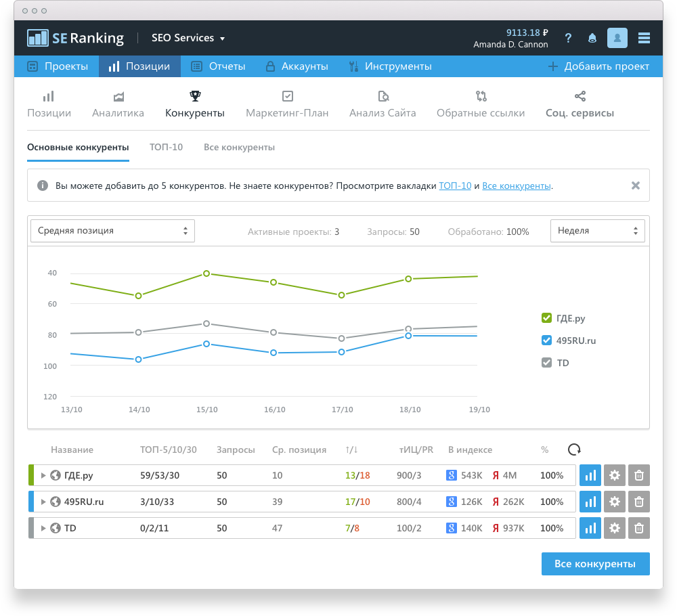Open chart icon for ГДЕ.ру row

pos(590,475)
